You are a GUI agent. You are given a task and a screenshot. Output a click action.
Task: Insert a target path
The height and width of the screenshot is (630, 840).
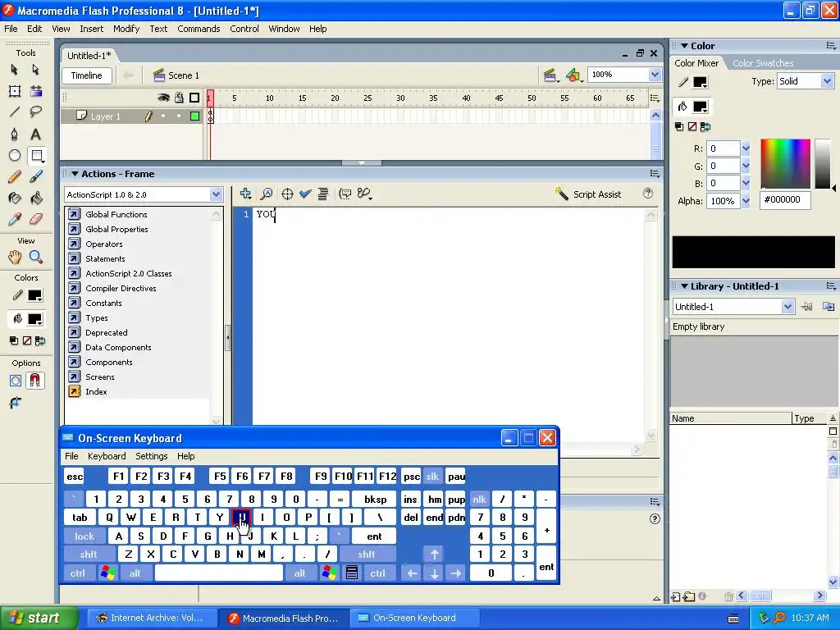pos(287,194)
